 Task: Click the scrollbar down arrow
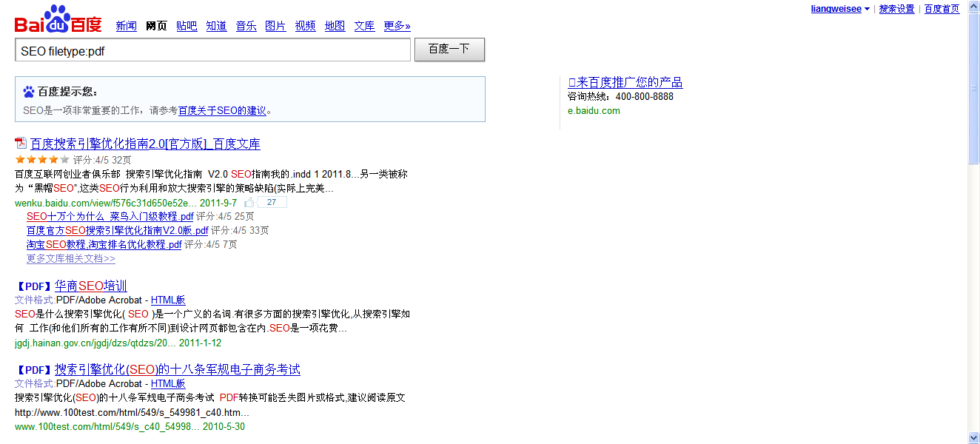(973, 437)
